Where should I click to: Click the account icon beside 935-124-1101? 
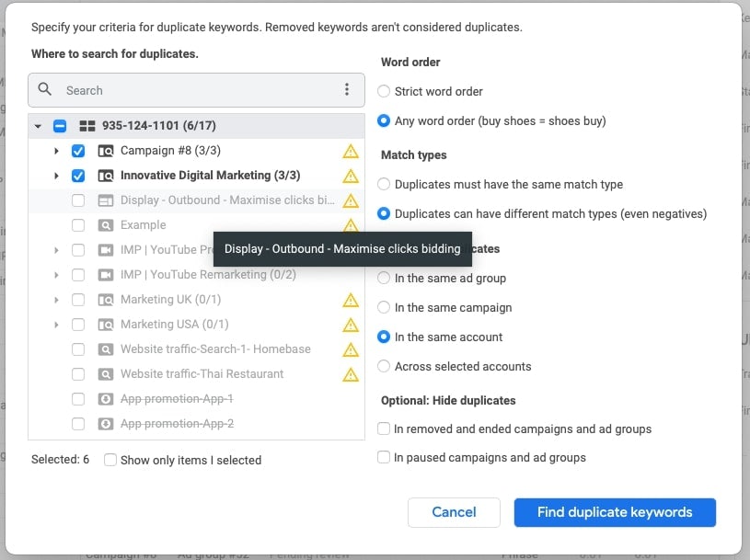click(x=87, y=126)
